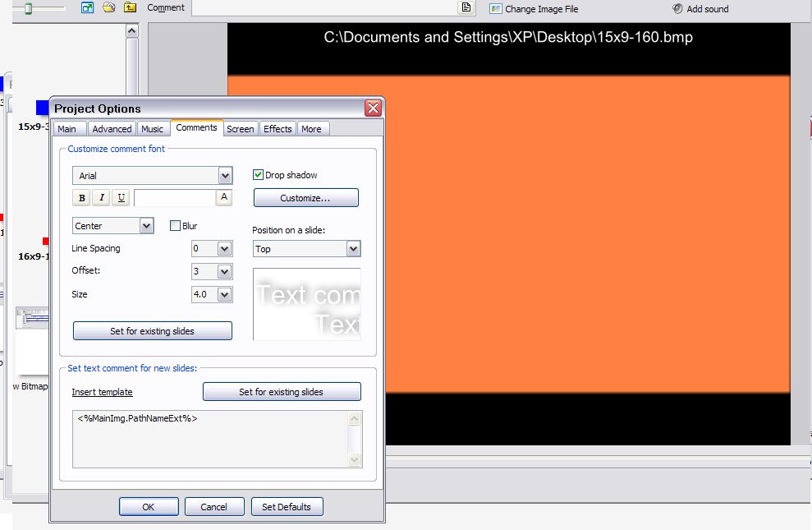Viewport: 812px width, 530px height.
Task: Toggle underline for the comment font
Action: [121, 198]
